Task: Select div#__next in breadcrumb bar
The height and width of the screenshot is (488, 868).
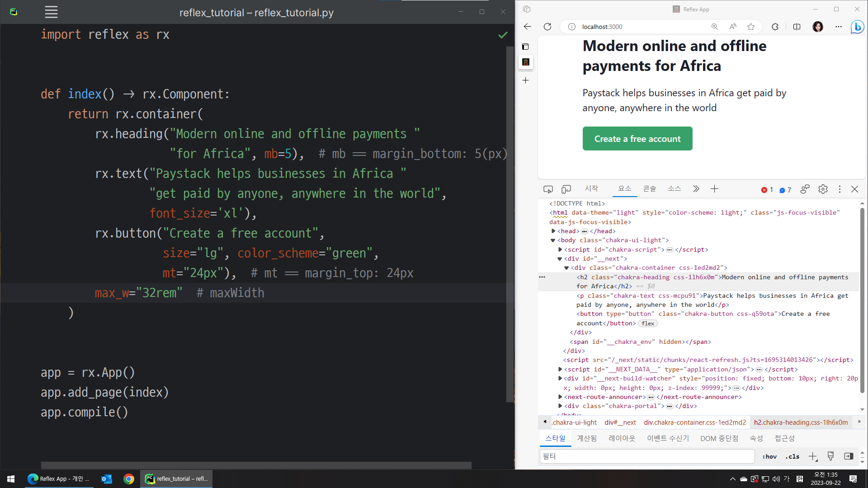Action: click(x=620, y=422)
